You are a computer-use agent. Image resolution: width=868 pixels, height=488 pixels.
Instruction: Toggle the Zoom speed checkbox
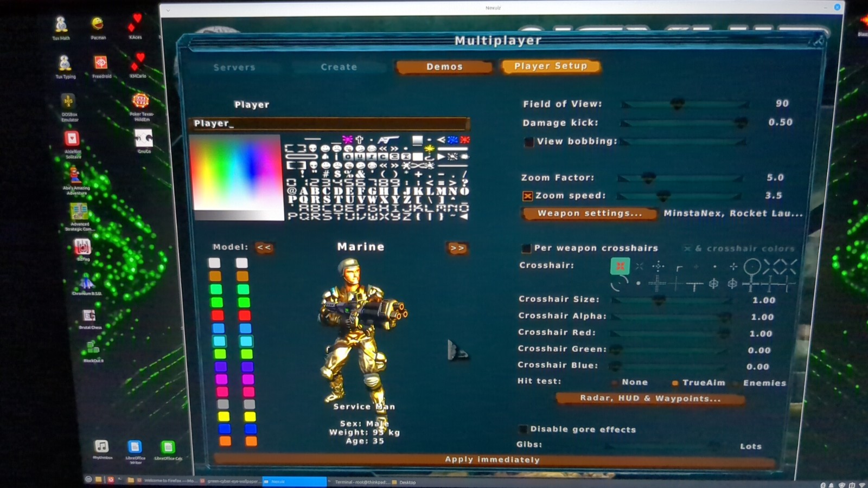pyautogui.click(x=527, y=196)
